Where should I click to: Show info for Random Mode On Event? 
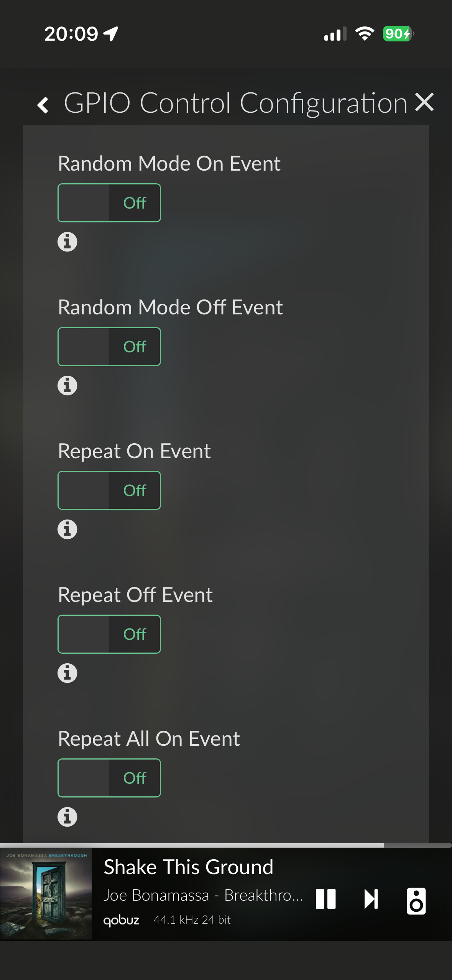pos(67,242)
